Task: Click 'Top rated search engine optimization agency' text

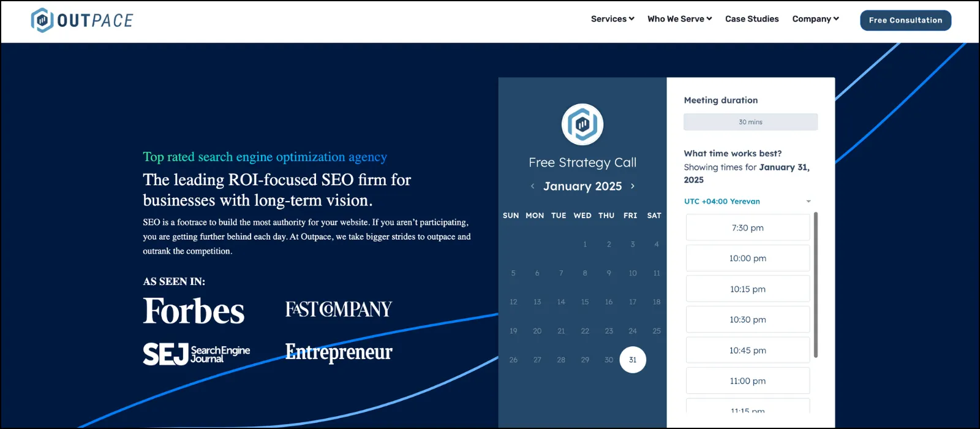Action: tap(265, 157)
